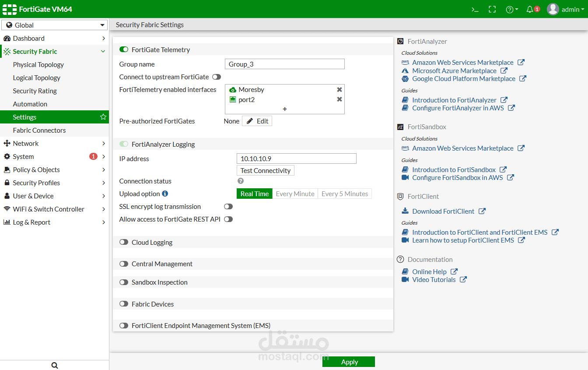Click the Upload option info icon
Image resolution: width=588 pixels, height=370 pixels.
tap(166, 194)
